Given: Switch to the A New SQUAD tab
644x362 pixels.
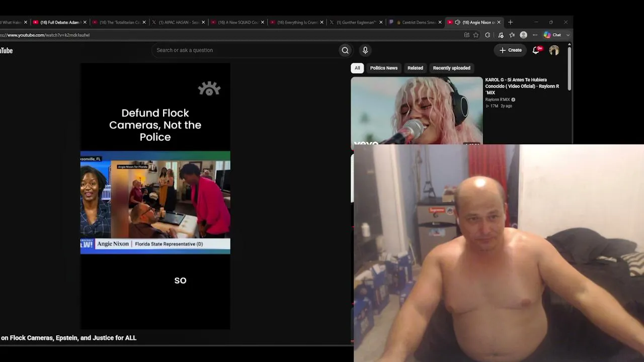Looking at the screenshot, I should (237, 22).
